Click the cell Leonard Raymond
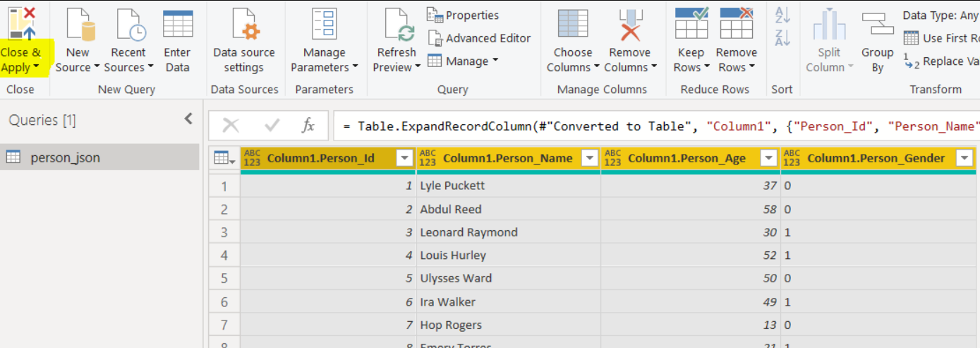 [508, 232]
